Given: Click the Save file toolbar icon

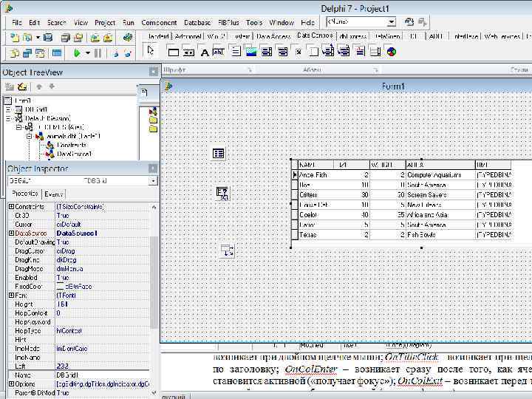Looking at the screenshot, I should pos(48,38).
